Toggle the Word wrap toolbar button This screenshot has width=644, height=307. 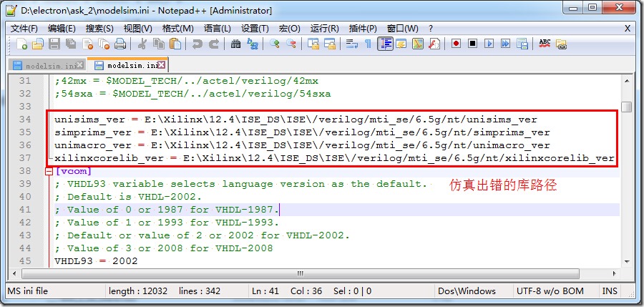click(x=351, y=44)
